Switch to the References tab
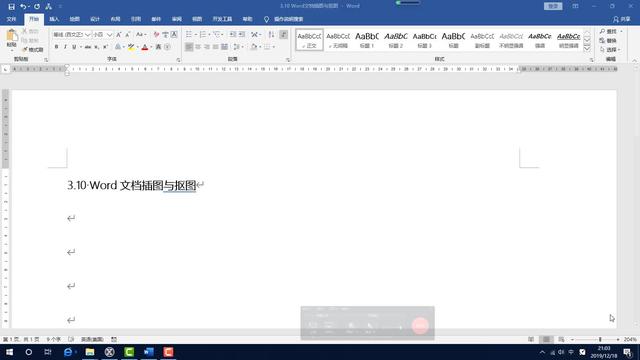The image size is (640, 360). point(136,19)
